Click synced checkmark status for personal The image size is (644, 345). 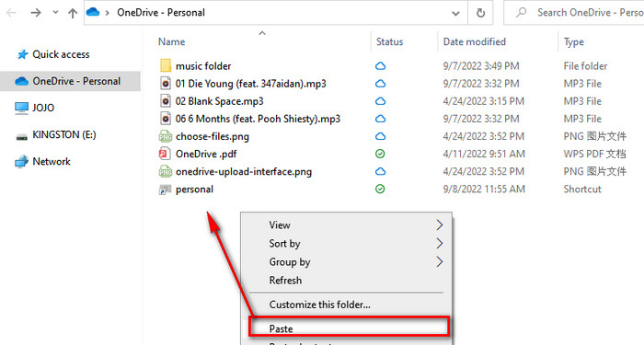(380, 189)
